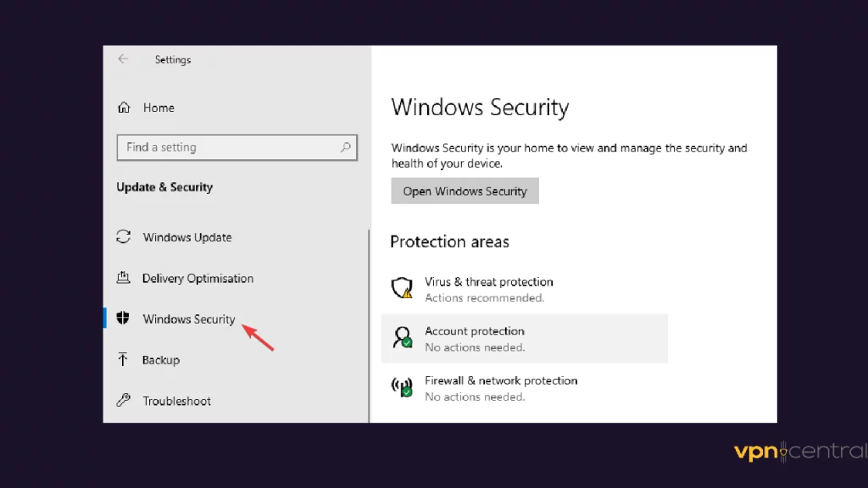
Task: Click the Virus & threat protection shield icon
Action: pos(401,288)
